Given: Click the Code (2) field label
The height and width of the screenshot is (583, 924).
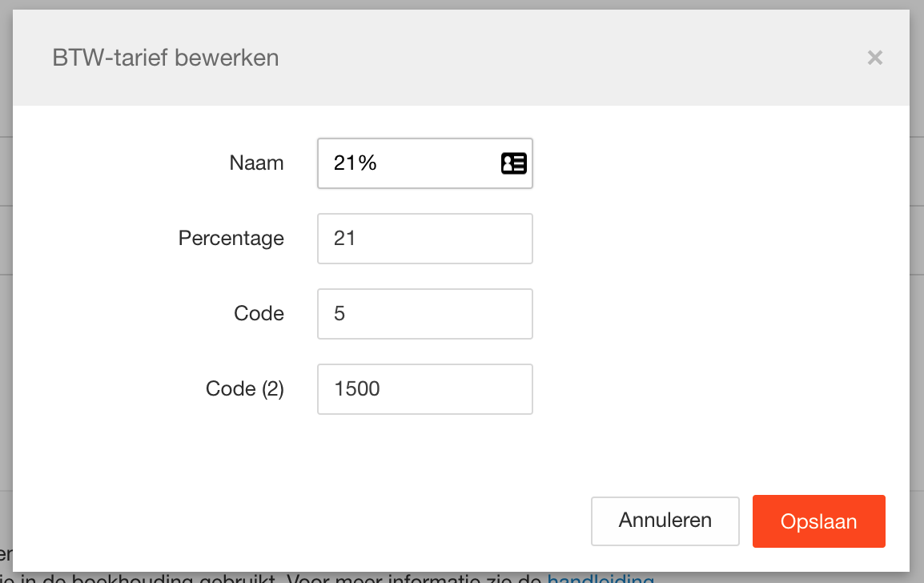Looking at the screenshot, I should point(244,389).
